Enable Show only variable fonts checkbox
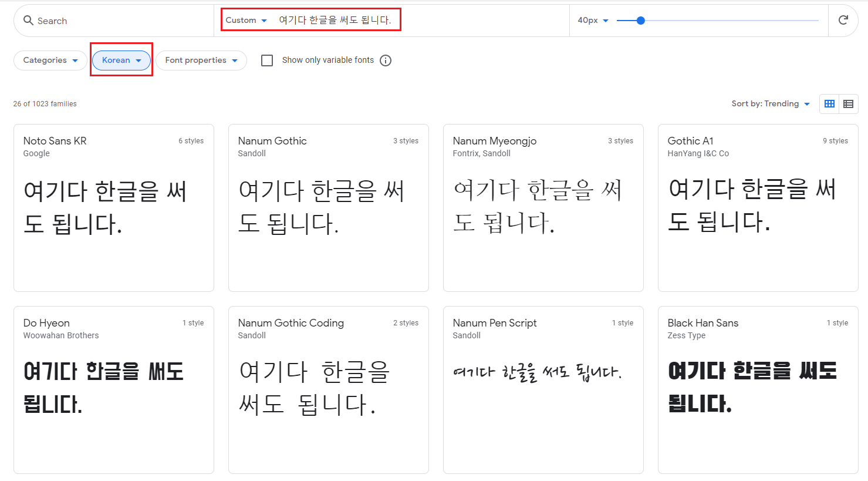 tap(267, 60)
